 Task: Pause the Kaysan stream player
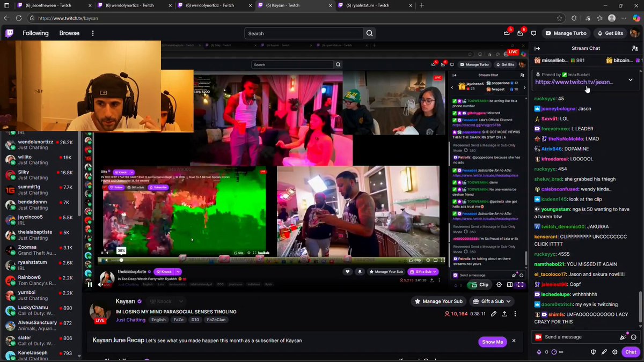pyautogui.click(x=90, y=285)
